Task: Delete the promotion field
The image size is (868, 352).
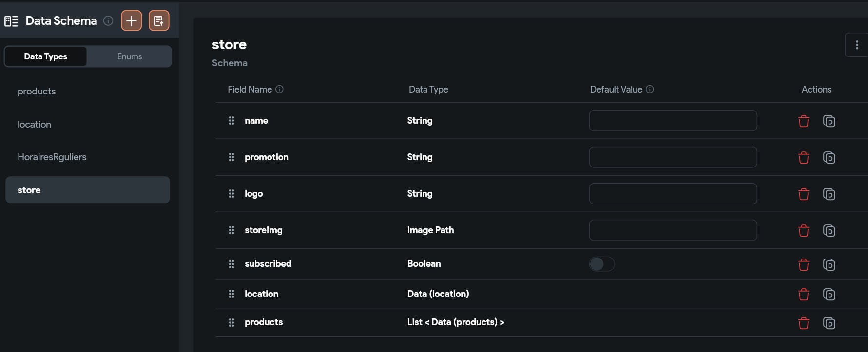Action: click(804, 158)
